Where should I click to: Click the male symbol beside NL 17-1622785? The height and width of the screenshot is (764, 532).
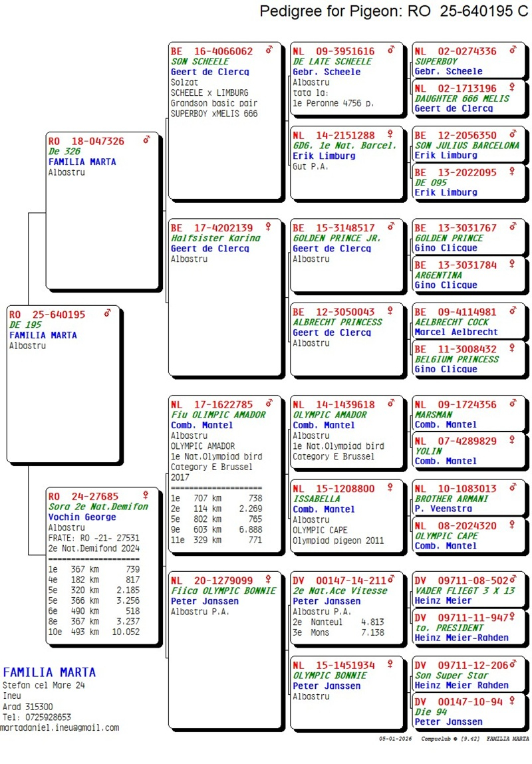point(269,404)
